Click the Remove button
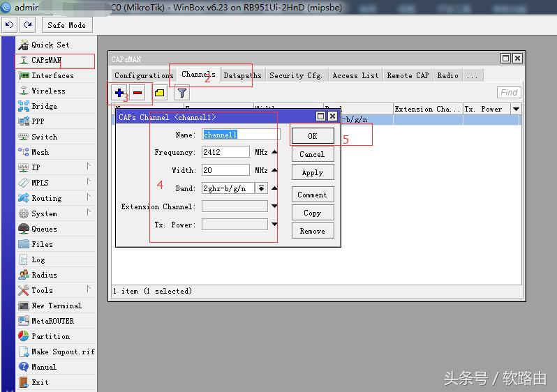The height and width of the screenshot is (392, 557). tap(313, 231)
